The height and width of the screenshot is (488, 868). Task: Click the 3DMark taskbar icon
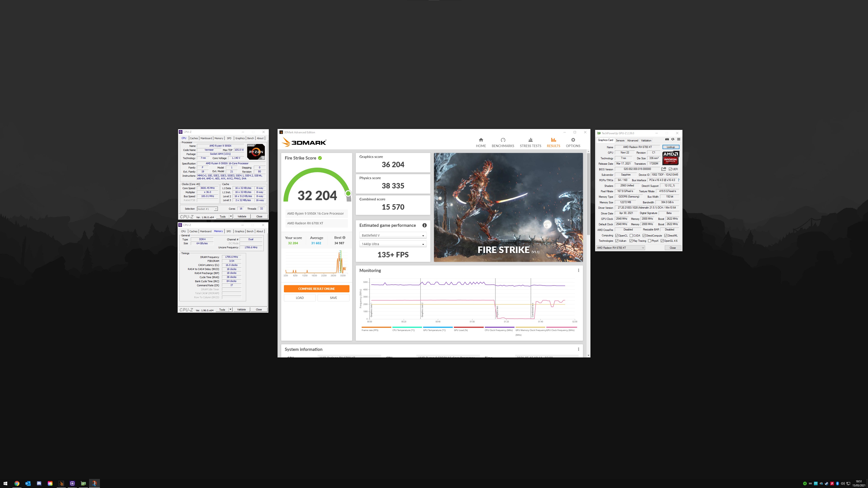coord(61,483)
